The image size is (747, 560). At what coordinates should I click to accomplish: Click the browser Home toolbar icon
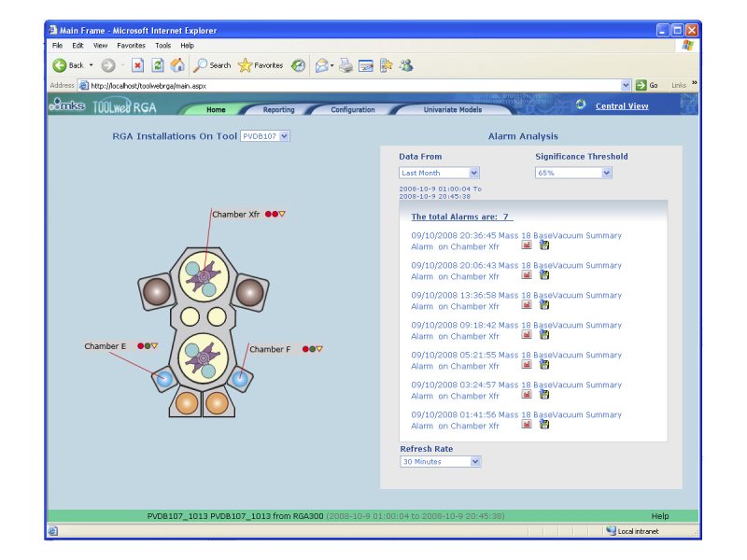(x=177, y=65)
